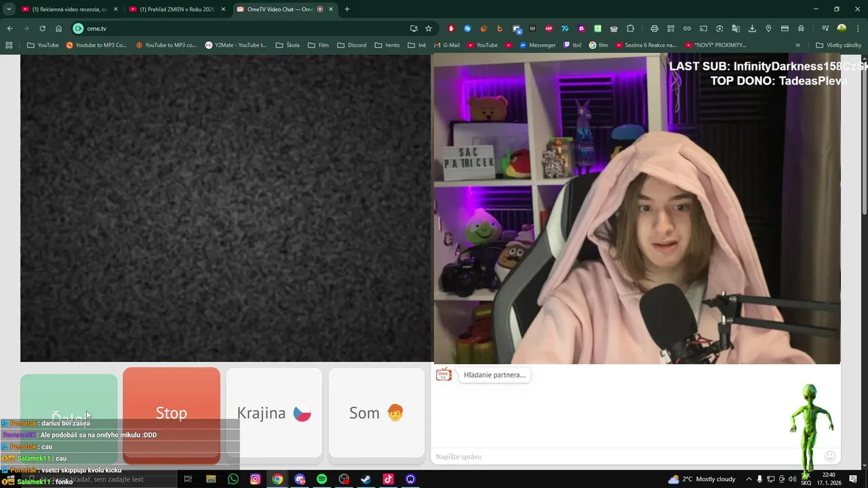Click the install app icon in address bar
Image resolution: width=868 pixels, height=488 pixels.
414,28
